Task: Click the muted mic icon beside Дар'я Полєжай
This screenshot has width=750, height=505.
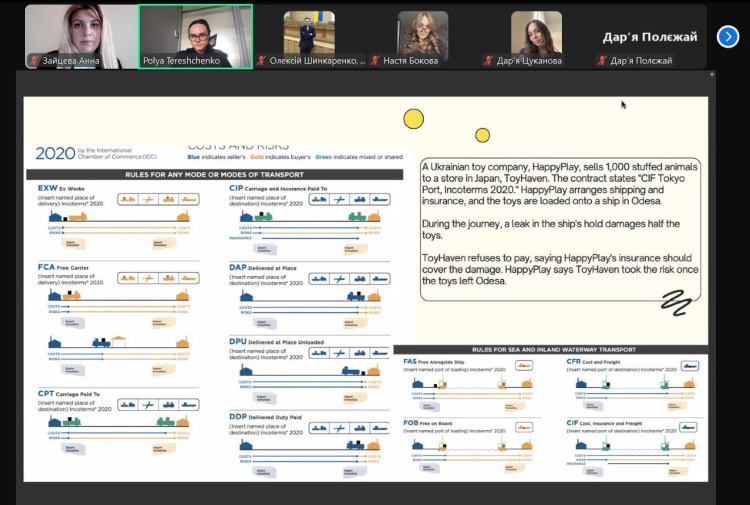Action: pos(602,61)
